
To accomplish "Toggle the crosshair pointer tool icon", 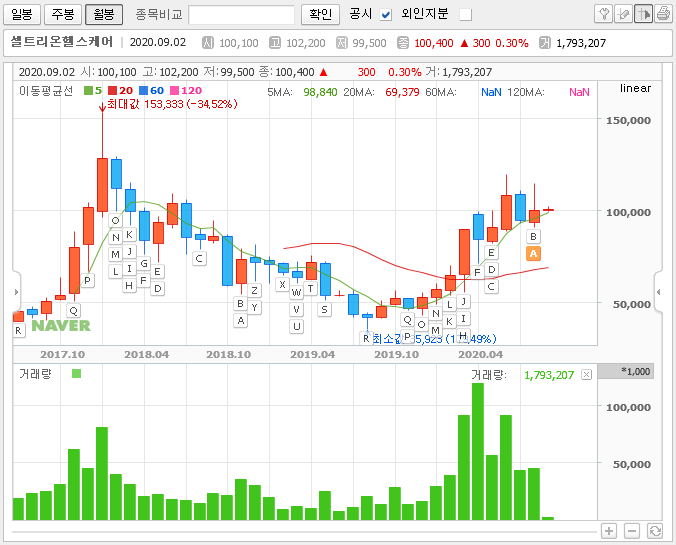I will tap(643, 14).
